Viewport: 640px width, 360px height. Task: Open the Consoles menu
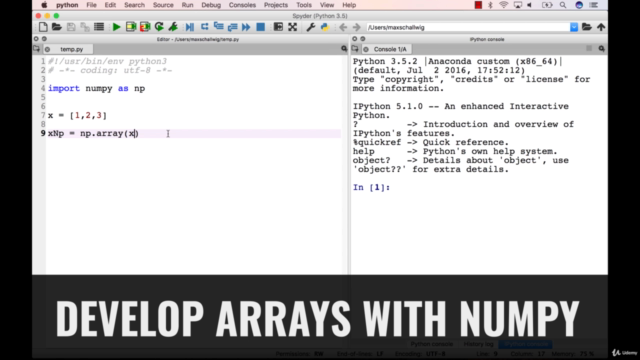point(242,5)
